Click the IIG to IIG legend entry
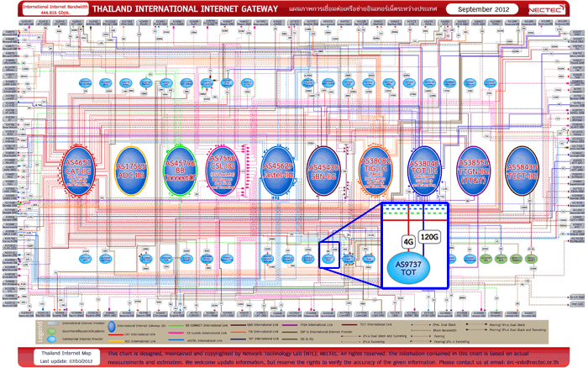Image resolution: width=588 pixels, height=368 pixels. [297, 339]
